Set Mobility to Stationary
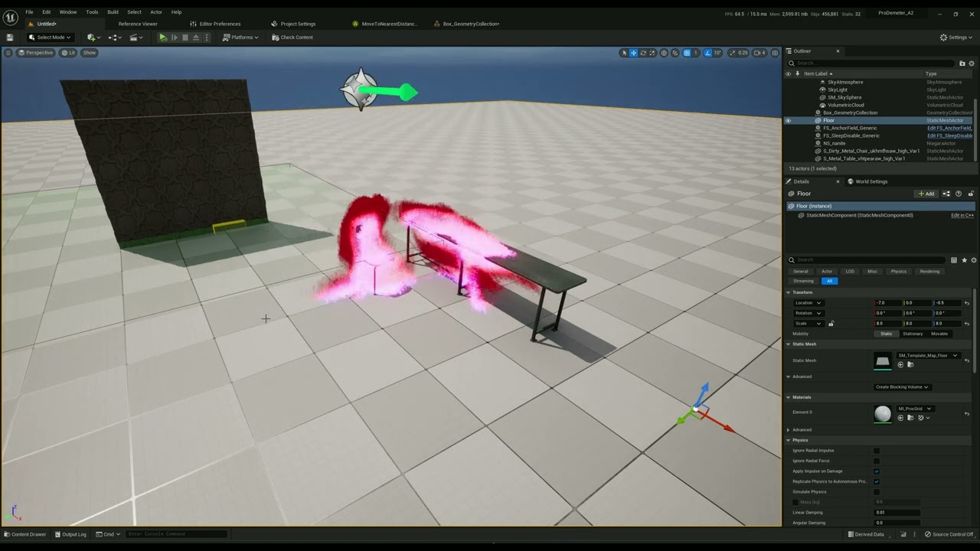Screen dimensions: 980x551 [x=913, y=334]
